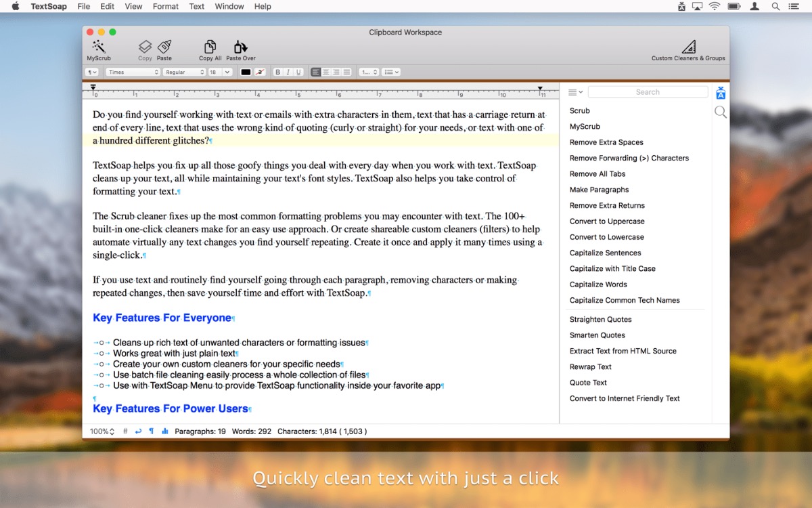Viewport: 812px width, 508px height.
Task: Click the left indent marker on ruler
Action: [x=93, y=88]
